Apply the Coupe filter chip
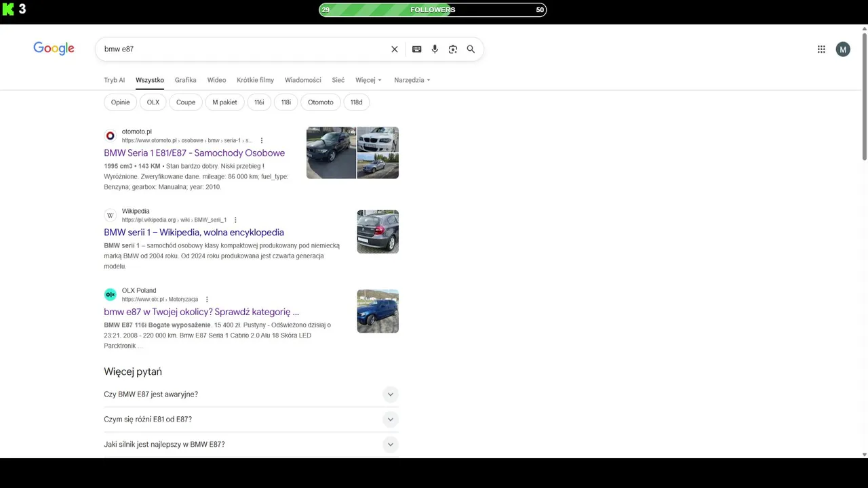The width and height of the screenshot is (868, 488). [186, 102]
